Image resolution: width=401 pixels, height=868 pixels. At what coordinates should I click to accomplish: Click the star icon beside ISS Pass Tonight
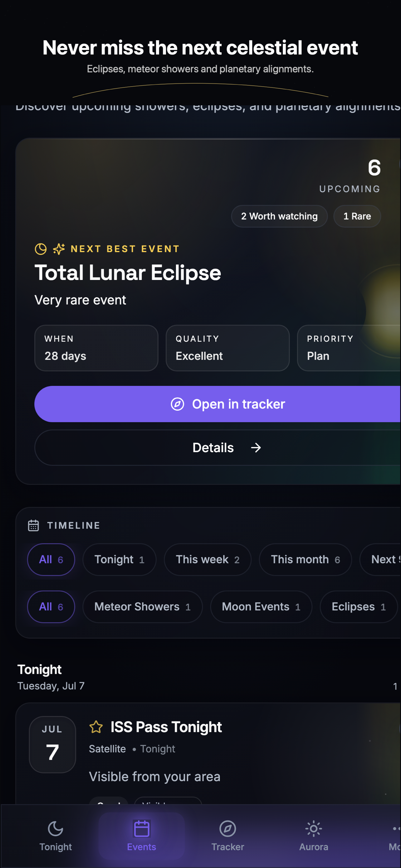pyautogui.click(x=96, y=727)
